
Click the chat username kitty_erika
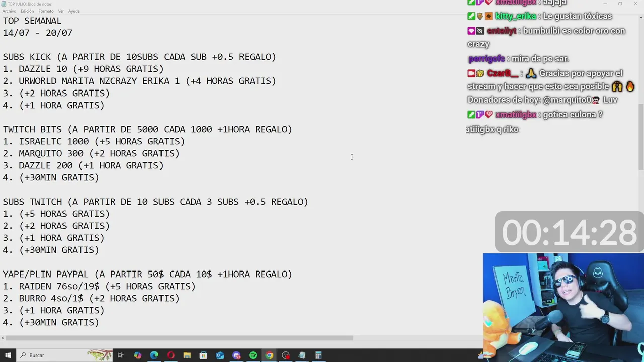pos(516,16)
